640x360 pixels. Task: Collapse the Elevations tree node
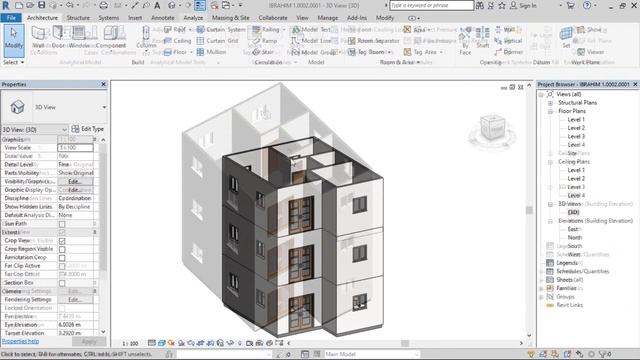click(550, 221)
